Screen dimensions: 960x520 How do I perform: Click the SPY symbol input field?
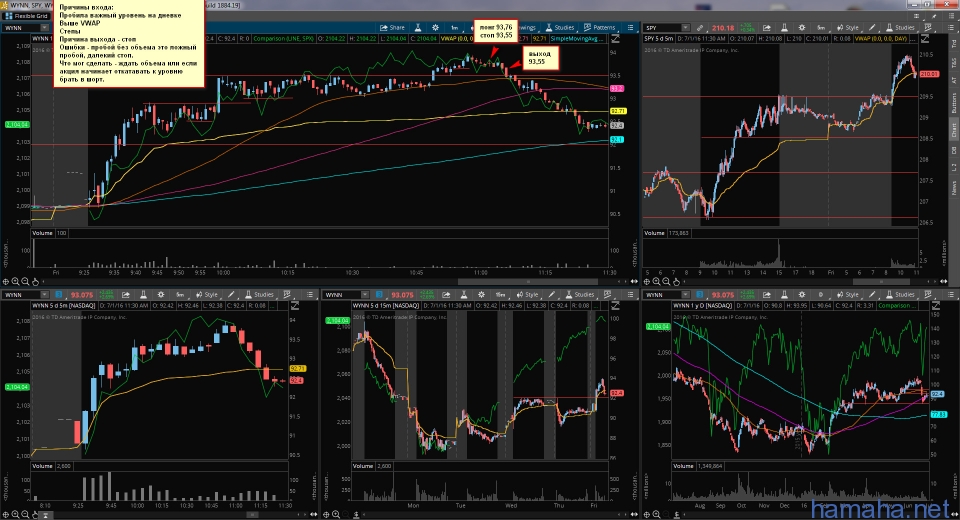click(x=662, y=28)
